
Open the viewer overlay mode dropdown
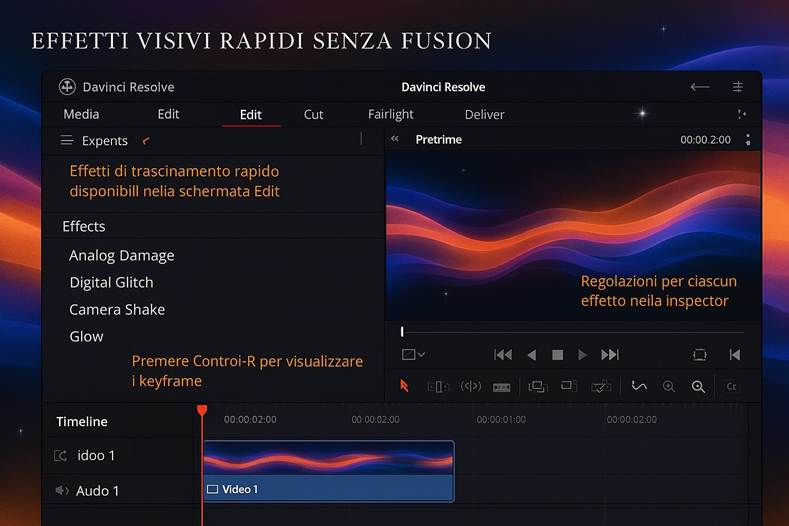(413, 355)
